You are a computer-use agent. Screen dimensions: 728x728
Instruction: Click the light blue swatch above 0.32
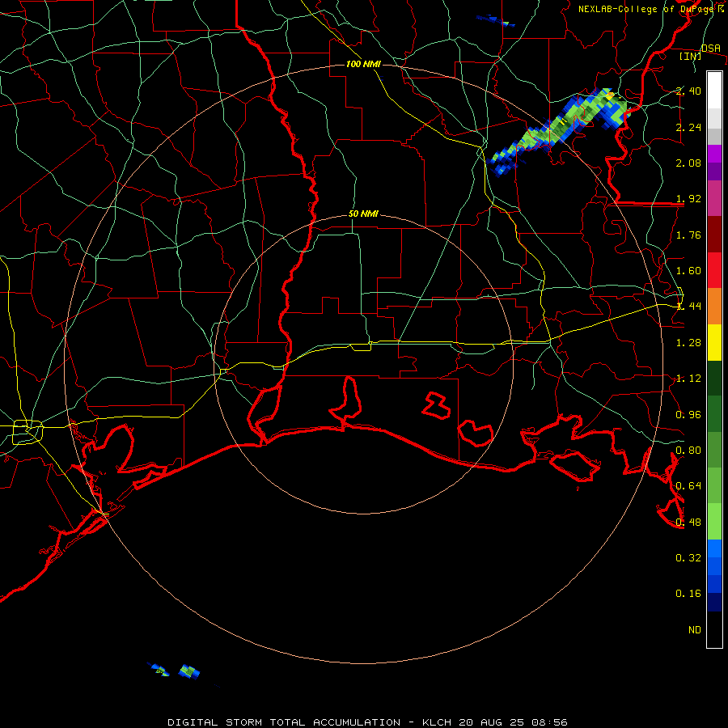coord(714,548)
